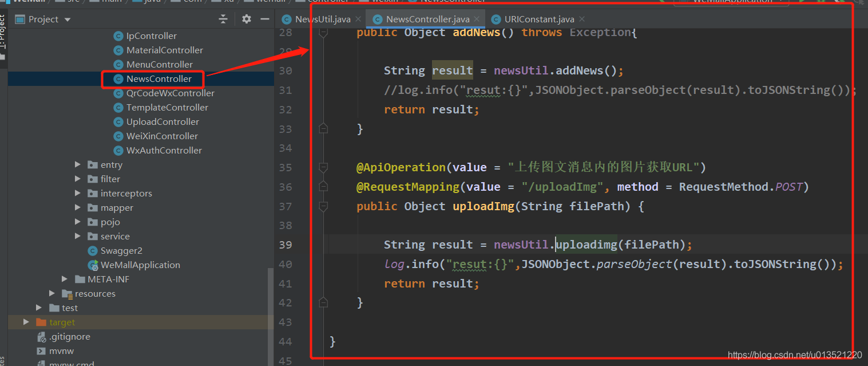The width and height of the screenshot is (868, 366).
Task: Close the URIConstant.java tab
Action: coord(581,19)
